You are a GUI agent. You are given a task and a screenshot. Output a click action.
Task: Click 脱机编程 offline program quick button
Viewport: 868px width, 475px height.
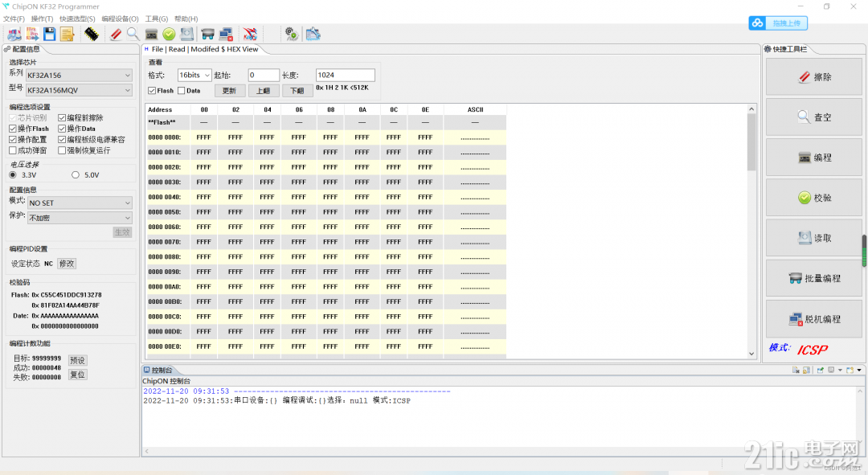[813, 319]
